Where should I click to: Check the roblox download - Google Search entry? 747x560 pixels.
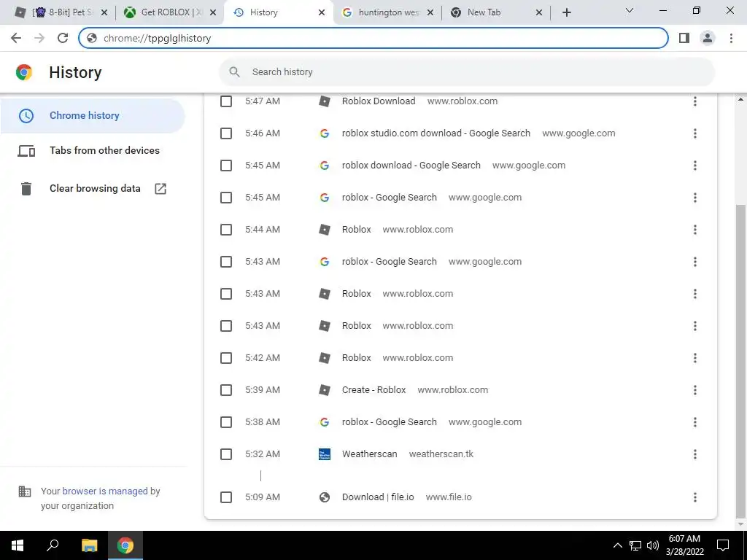pos(226,166)
